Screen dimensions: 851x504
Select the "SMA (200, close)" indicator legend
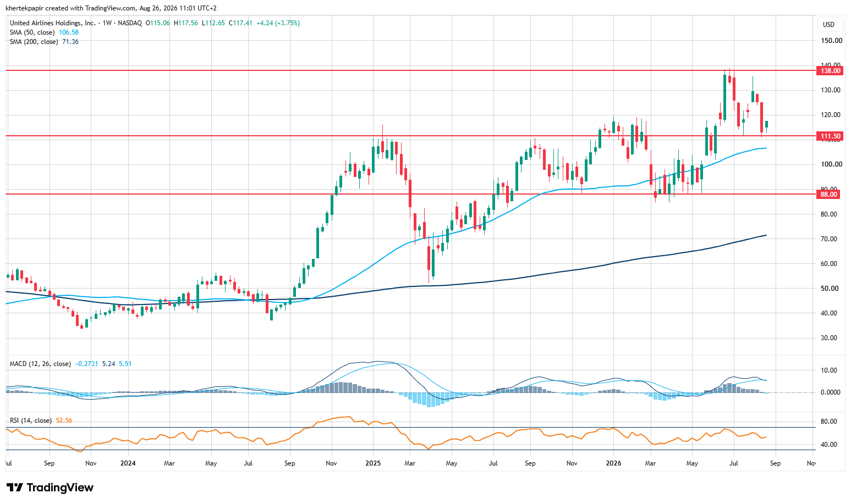click(34, 42)
